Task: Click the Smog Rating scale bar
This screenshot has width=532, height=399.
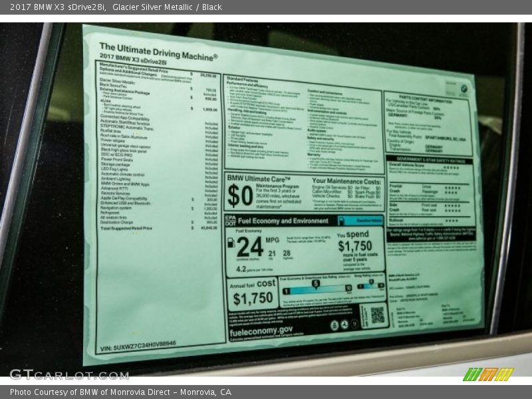Action: [x=370, y=285]
